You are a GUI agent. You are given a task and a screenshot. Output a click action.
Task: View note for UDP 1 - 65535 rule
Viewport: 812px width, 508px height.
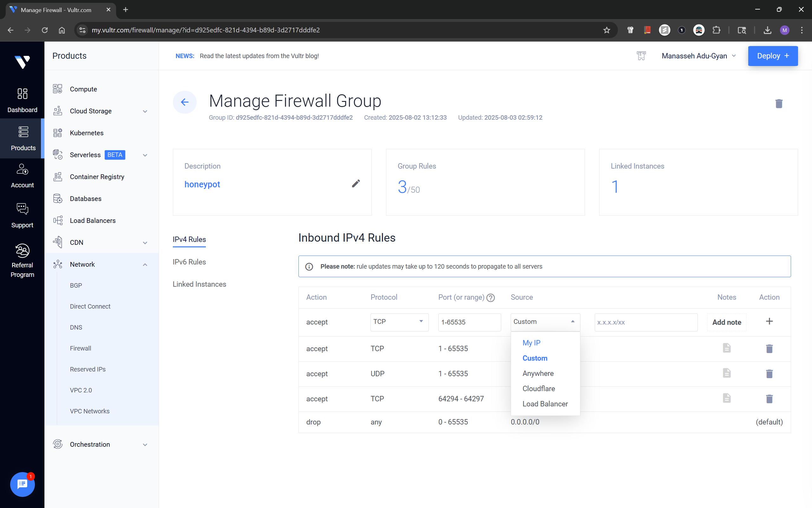click(x=726, y=373)
